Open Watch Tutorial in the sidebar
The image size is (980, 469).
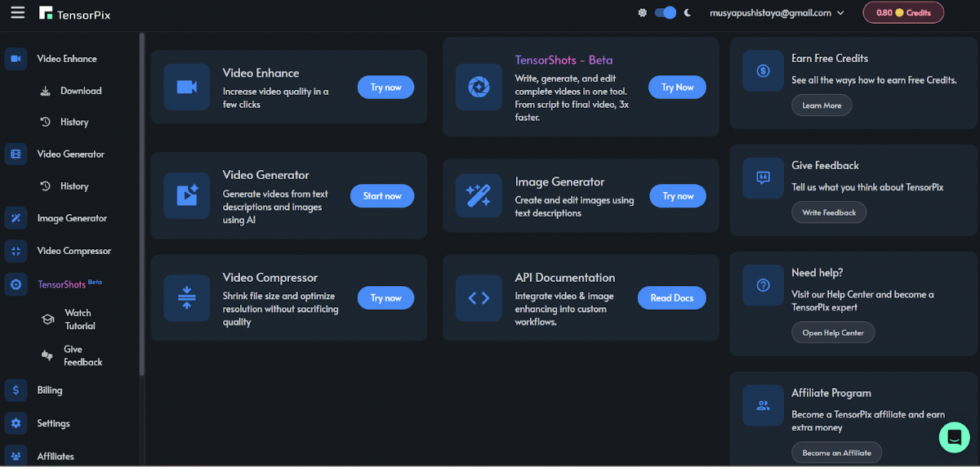[80, 319]
